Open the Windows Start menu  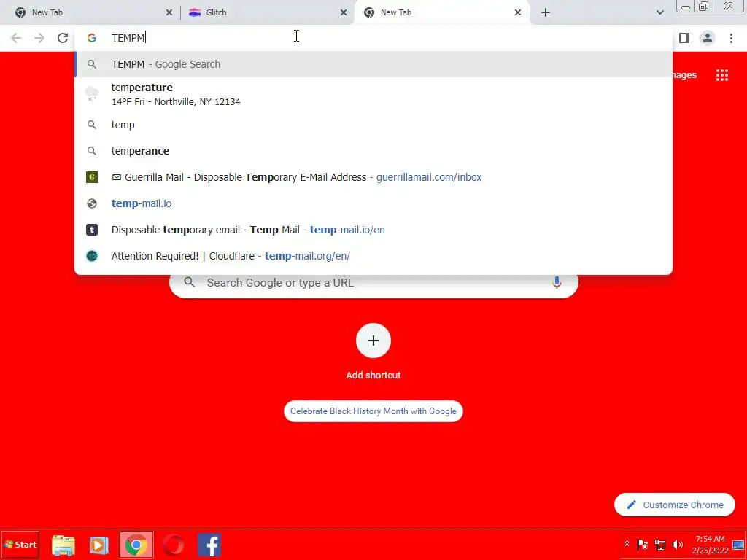(x=20, y=545)
